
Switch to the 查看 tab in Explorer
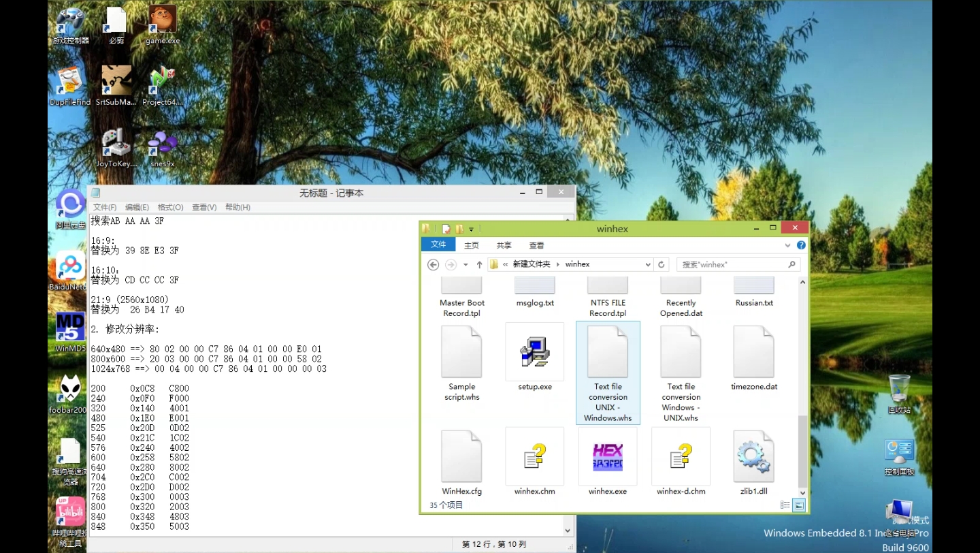[536, 245]
